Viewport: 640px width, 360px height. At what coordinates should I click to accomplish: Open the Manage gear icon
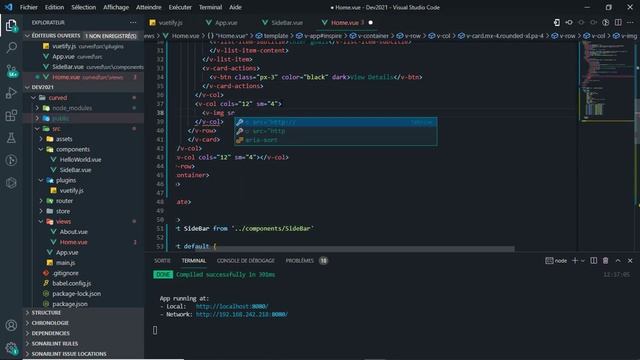11,348
